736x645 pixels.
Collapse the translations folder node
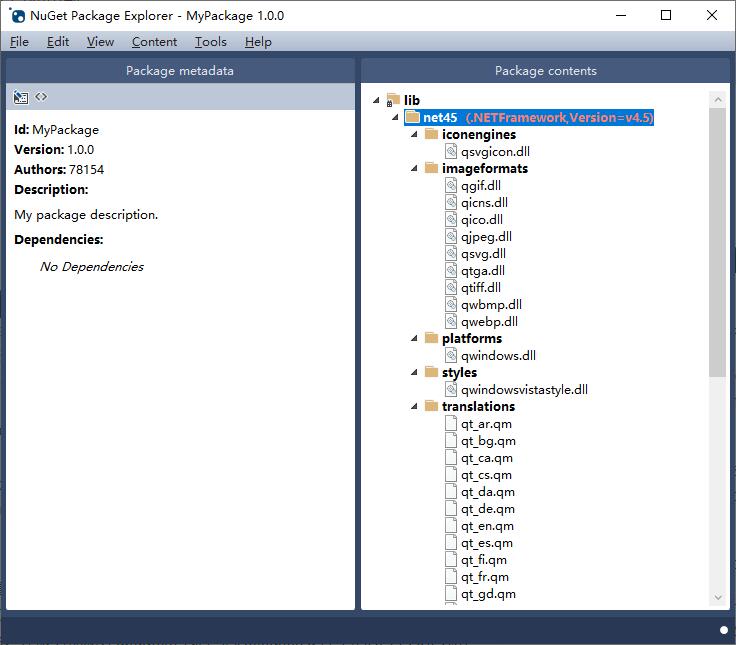pos(414,406)
